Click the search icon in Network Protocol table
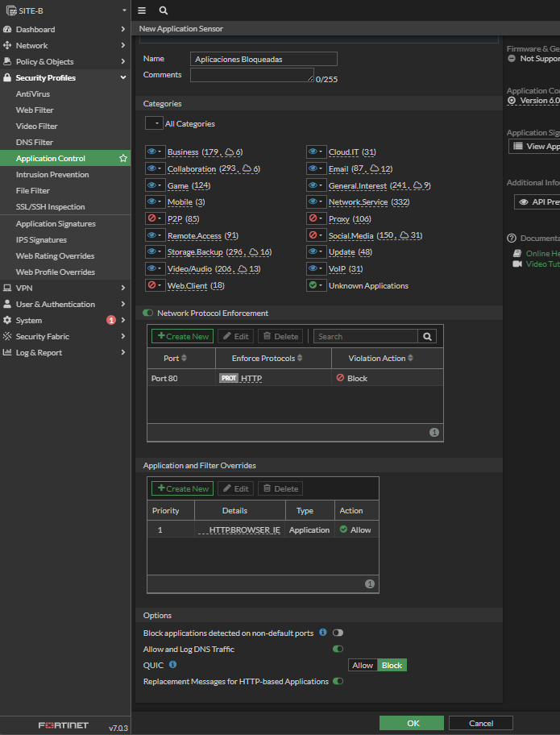Screen dimensions: 560x735 click(x=428, y=336)
